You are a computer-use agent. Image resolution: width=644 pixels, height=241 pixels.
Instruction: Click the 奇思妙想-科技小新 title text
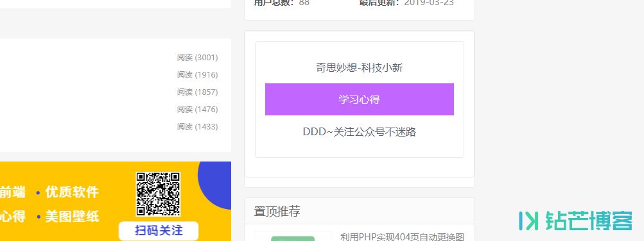360,68
